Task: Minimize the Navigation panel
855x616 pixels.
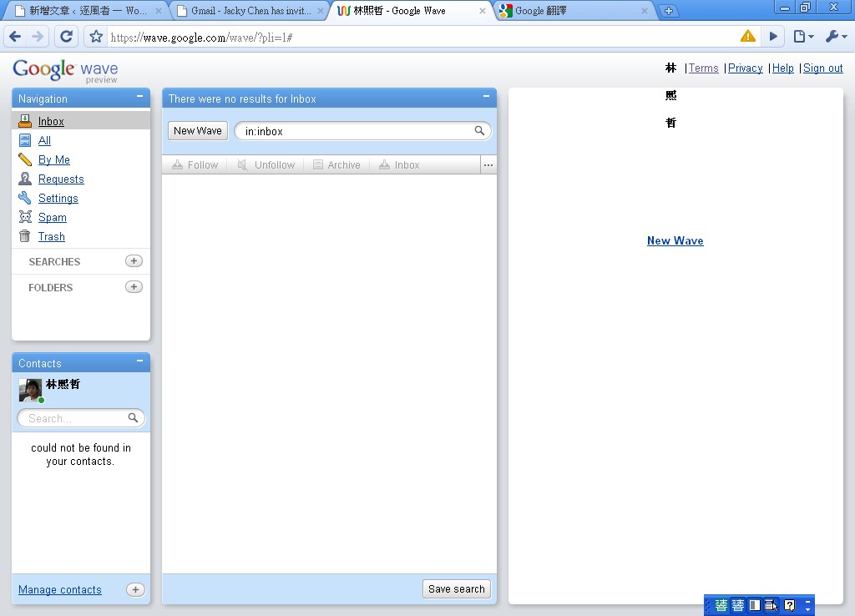Action: tap(139, 97)
